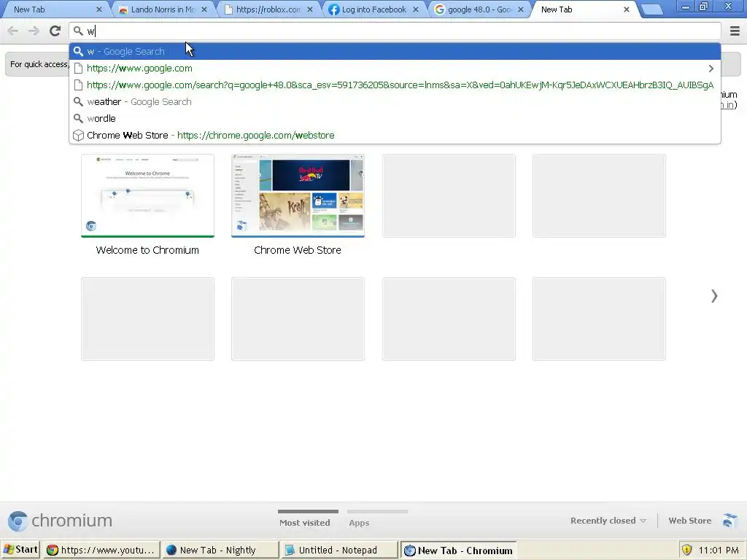Click the arrow beside the google.com suggestion
The width and height of the screenshot is (747, 560).
click(711, 69)
